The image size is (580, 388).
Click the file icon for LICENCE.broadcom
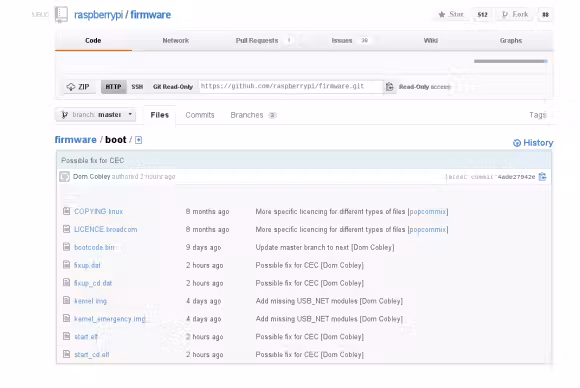(x=66, y=229)
